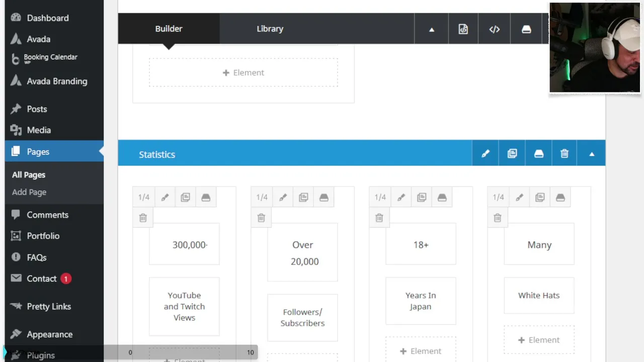Save the Many column to library
Viewport: 644px width, 362px height.
tap(560, 197)
